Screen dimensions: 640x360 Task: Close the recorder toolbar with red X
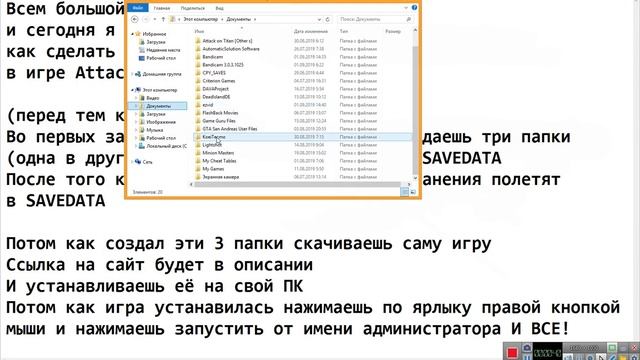(635, 348)
